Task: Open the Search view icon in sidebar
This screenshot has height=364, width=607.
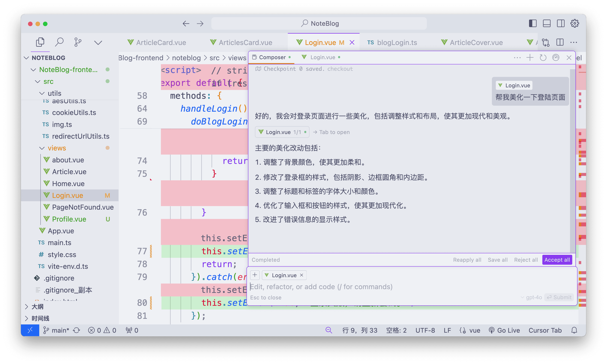Action: (59, 42)
